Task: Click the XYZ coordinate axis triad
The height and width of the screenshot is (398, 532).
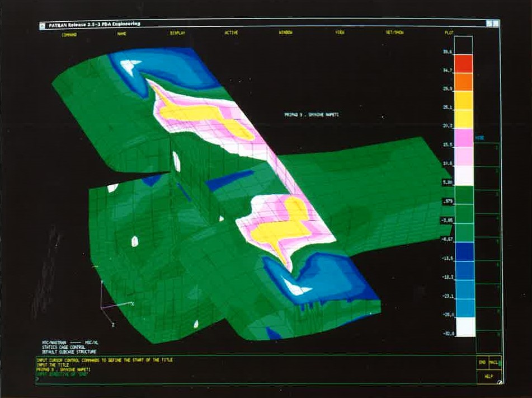Action: pyautogui.click(x=110, y=306)
